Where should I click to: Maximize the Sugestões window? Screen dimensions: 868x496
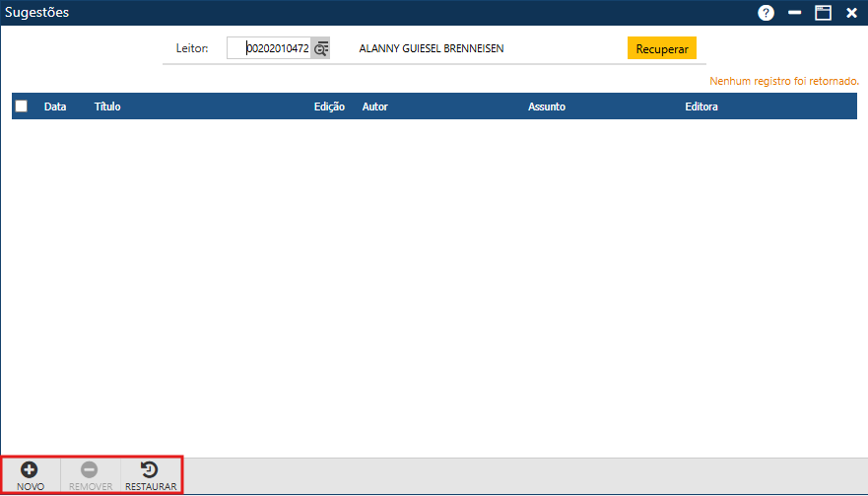click(x=823, y=13)
